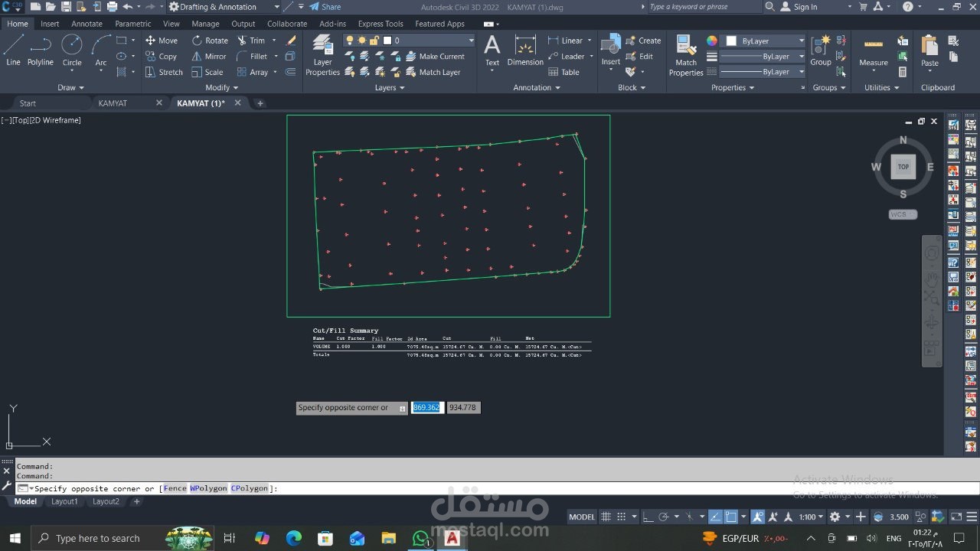This screenshot has width=980, height=551.
Task: Expand the Layers panel
Action: [x=390, y=87]
